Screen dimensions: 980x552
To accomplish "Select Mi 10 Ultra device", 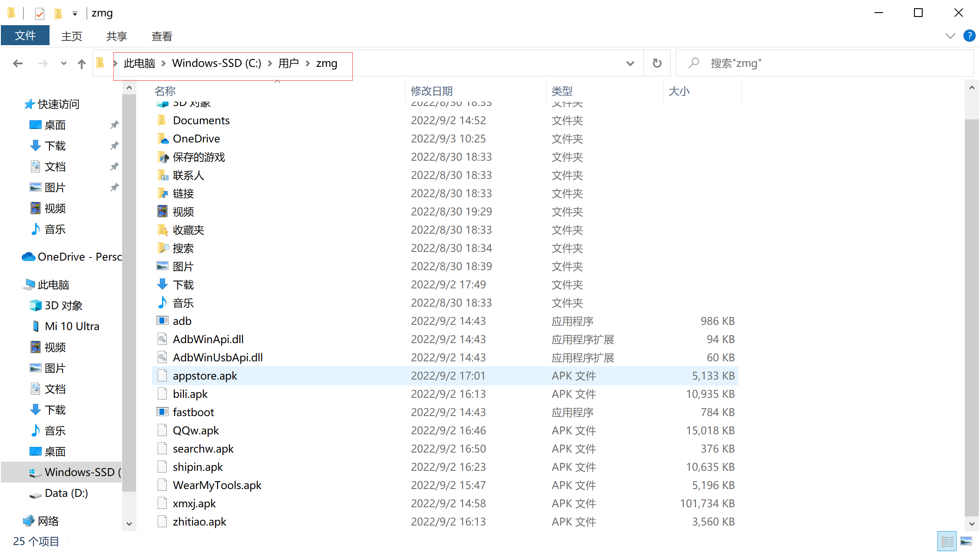I will [x=72, y=326].
